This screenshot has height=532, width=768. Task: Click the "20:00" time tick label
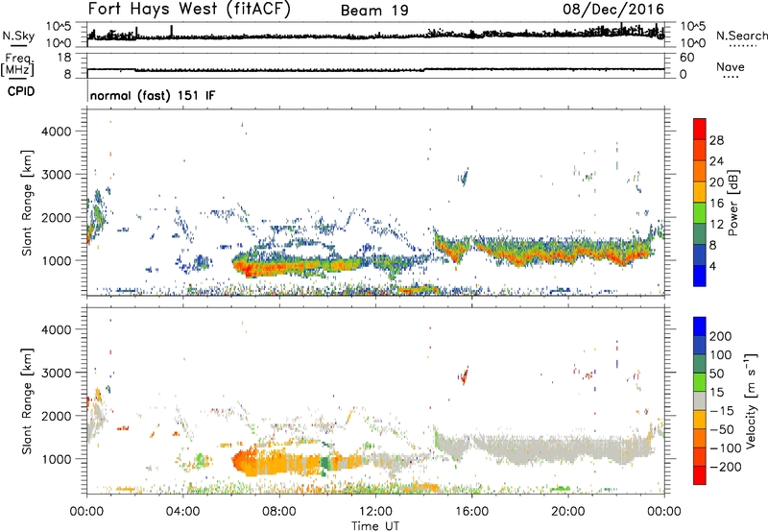[x=567, y=512]
